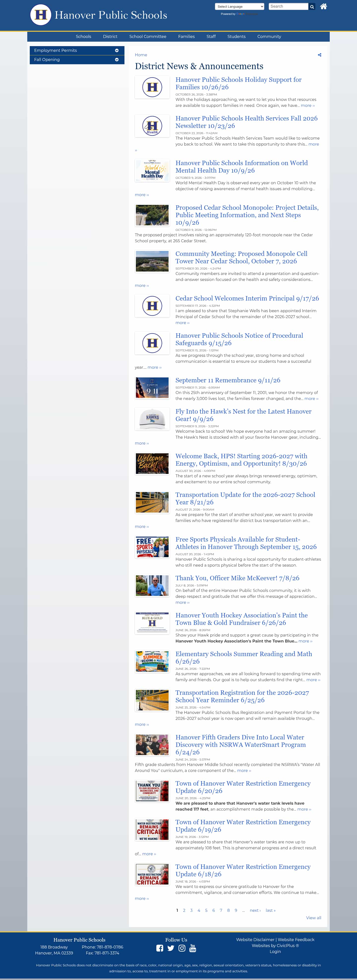Click into the Search input field

click(x=289, y=6)
